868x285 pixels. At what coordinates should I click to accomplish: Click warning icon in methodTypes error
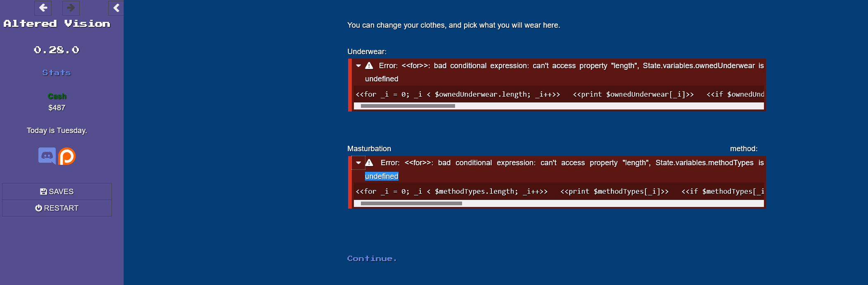pos(369,163)
